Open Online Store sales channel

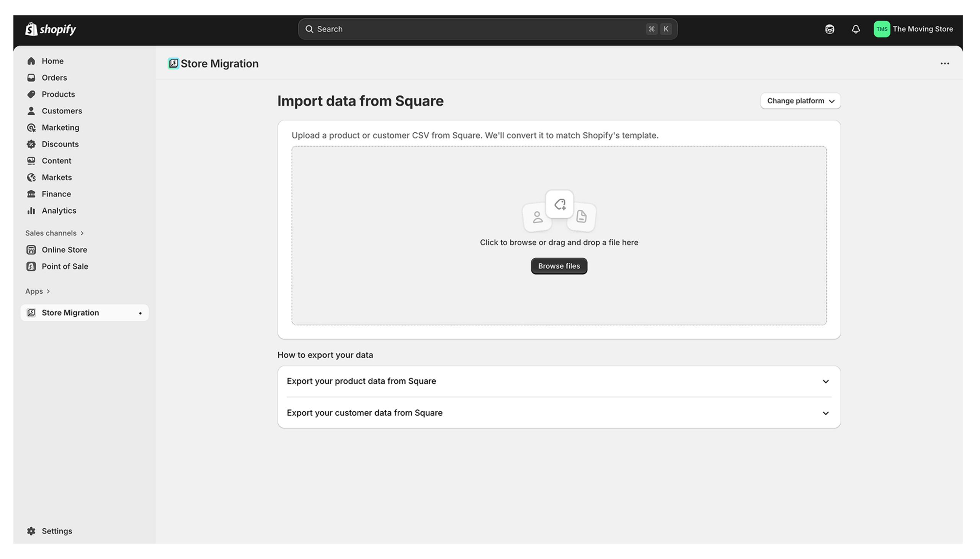pyautogui.click(x=64, y=250)
